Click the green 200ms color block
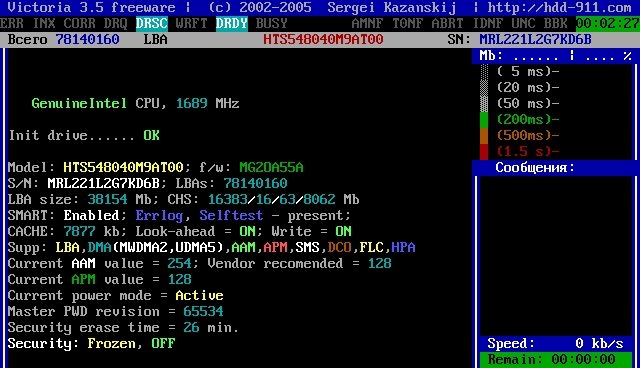The image size is (640, 368). click(x=484, y=120)
